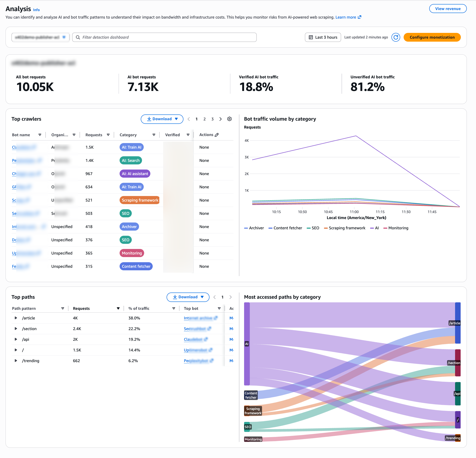Toggle the Monitoring legend entry
This screenshot has height=458, width=476.
tap(396, 228)
